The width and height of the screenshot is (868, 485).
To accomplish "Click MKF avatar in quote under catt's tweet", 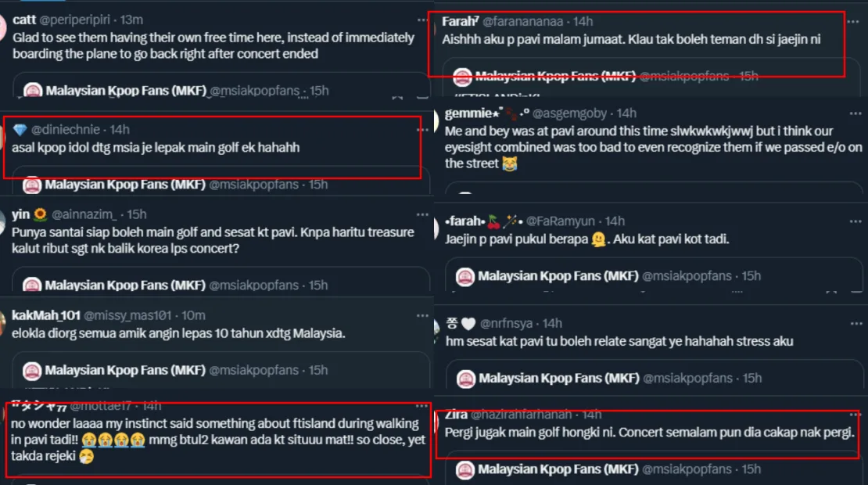I will pos(33,91).
